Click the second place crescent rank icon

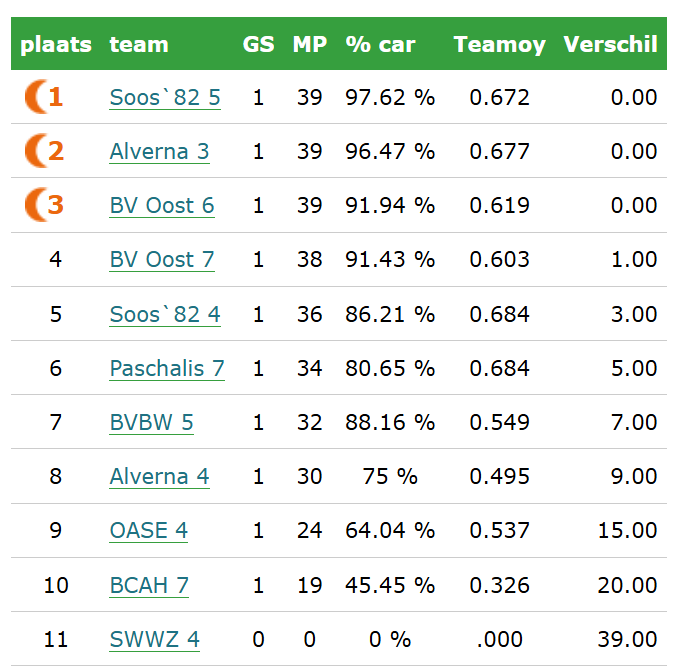(x=35, y=151)
